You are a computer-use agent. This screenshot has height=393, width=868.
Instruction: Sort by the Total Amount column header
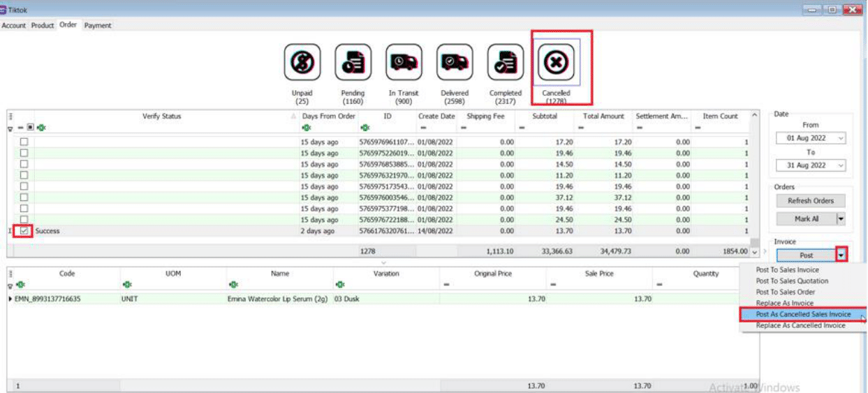tap(603, 117)
